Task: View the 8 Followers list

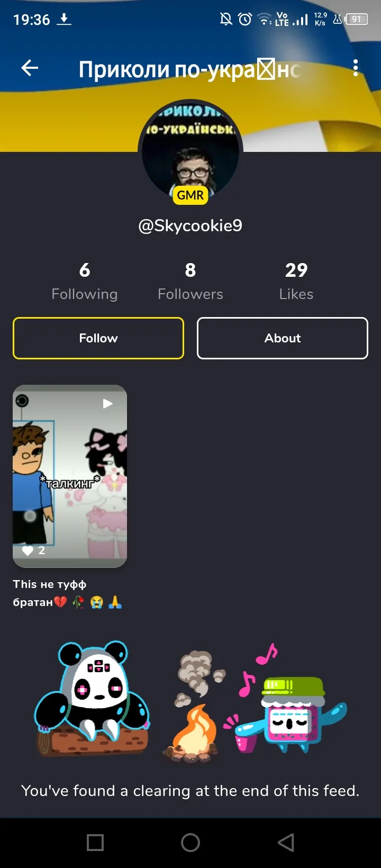Action: point(190,281)
